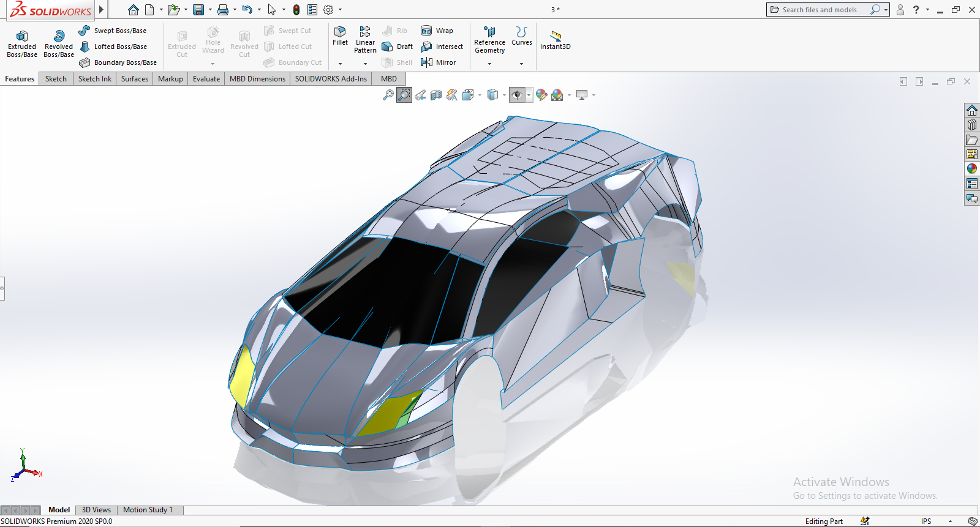Screen dimensions: 980x527
Task: Click the Mirror feature
Action: coord(438,62)
